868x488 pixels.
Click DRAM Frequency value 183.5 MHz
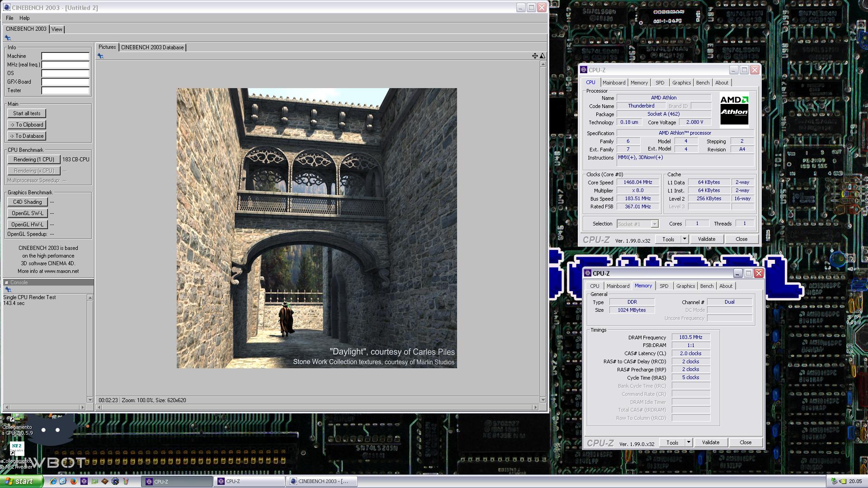coord(691,337)
